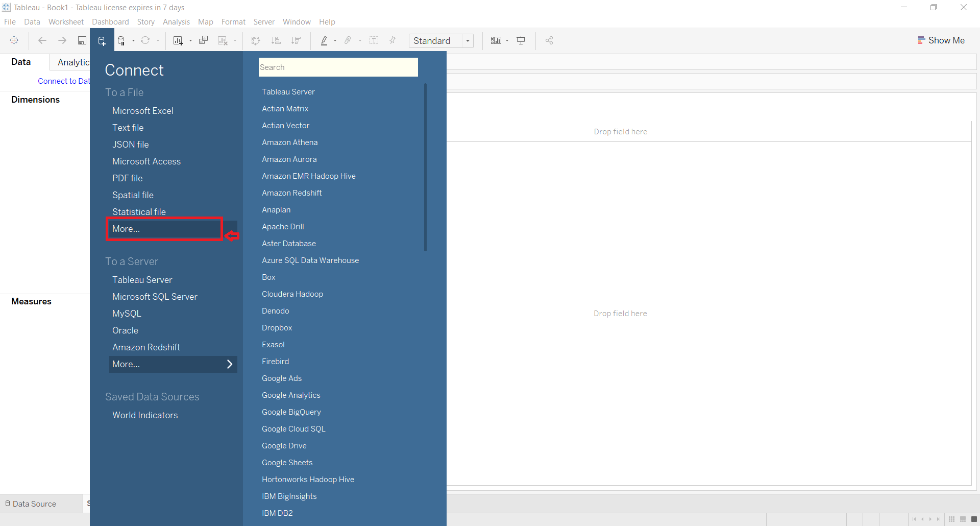
Task: Click the Connect to Data link
Action: tap(63, 81)
